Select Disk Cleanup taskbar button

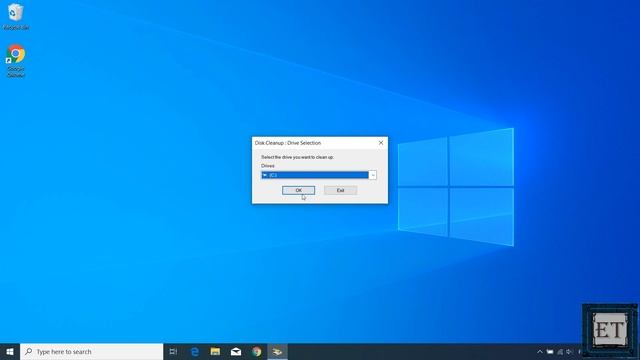[x=278, y=351]
